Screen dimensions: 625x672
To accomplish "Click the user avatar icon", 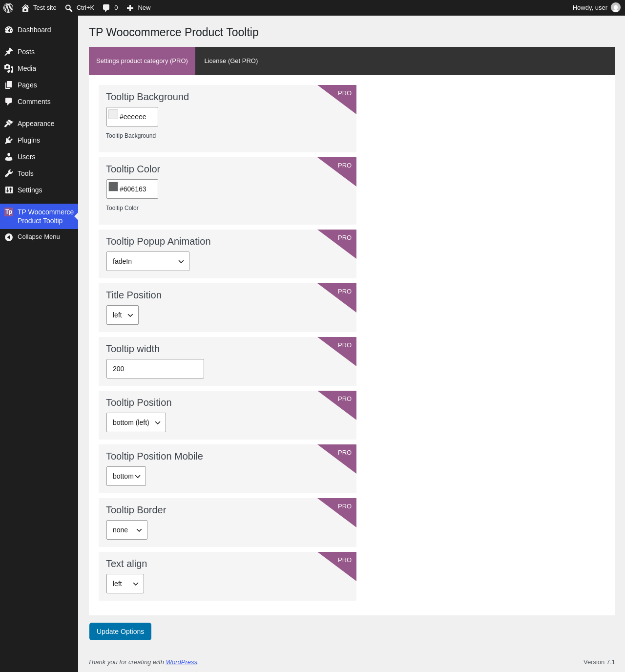I will (x=616, y=8).
